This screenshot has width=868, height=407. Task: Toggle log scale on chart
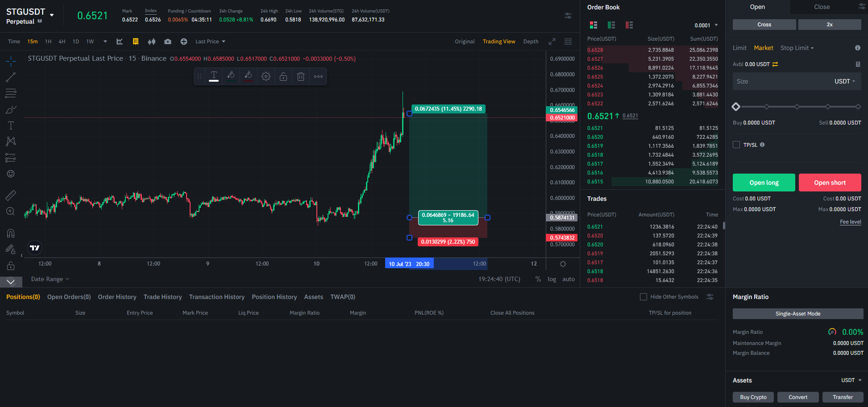click(x=552, y=279)
